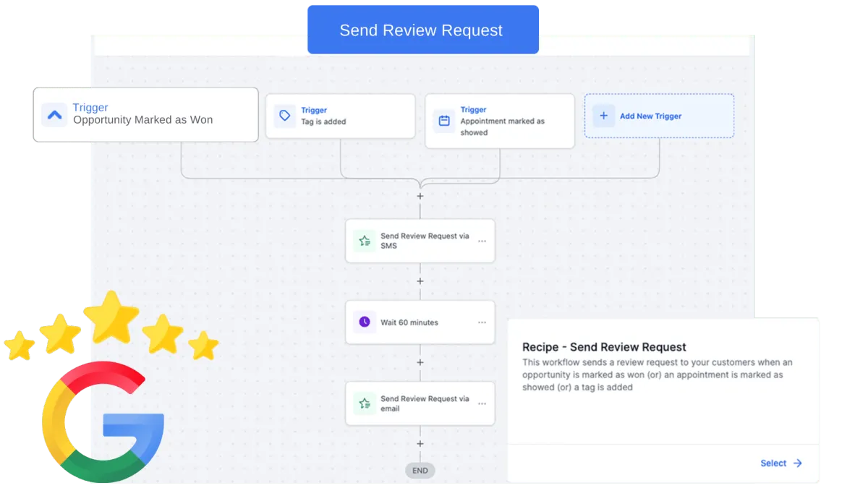Click the Select link in the recipe panel
The image size is (868, 488).
pyautogui.click(x=773, y=463)
